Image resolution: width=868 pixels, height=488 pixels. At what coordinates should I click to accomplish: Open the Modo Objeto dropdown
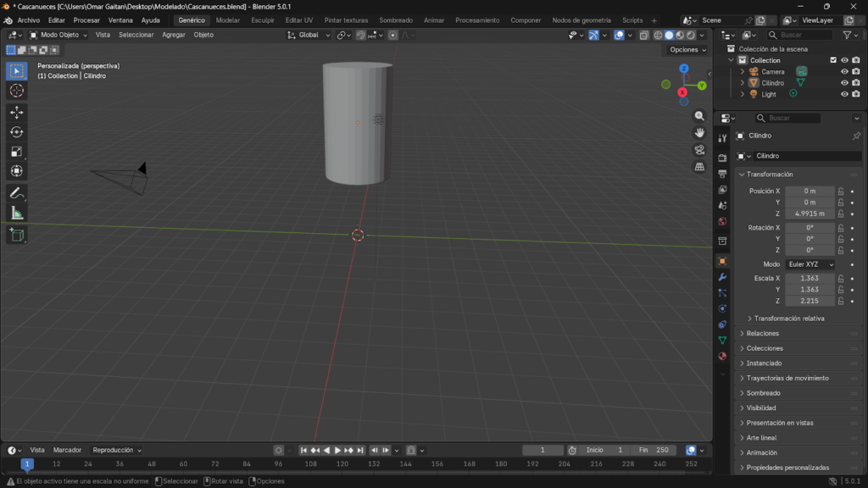(61, 35)
